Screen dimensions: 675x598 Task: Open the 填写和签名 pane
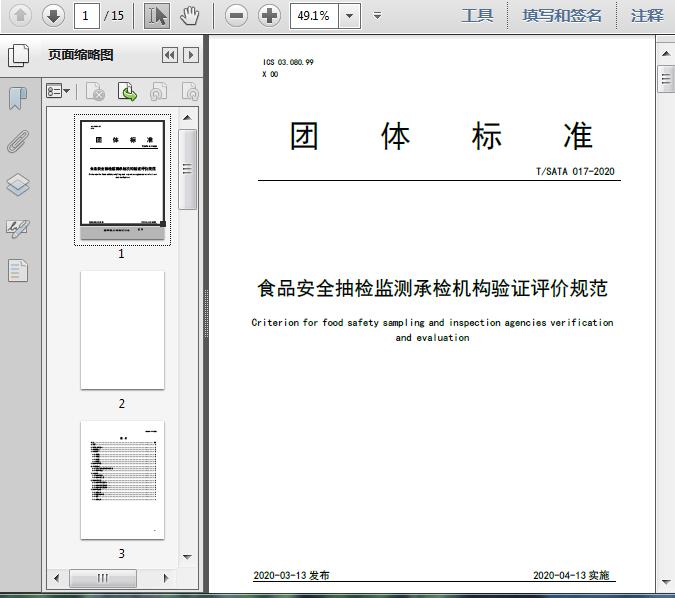pos(562,15)
